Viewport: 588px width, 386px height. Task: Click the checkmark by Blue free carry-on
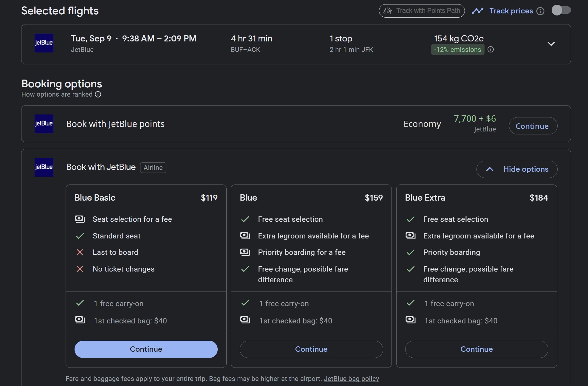point(245,303)
